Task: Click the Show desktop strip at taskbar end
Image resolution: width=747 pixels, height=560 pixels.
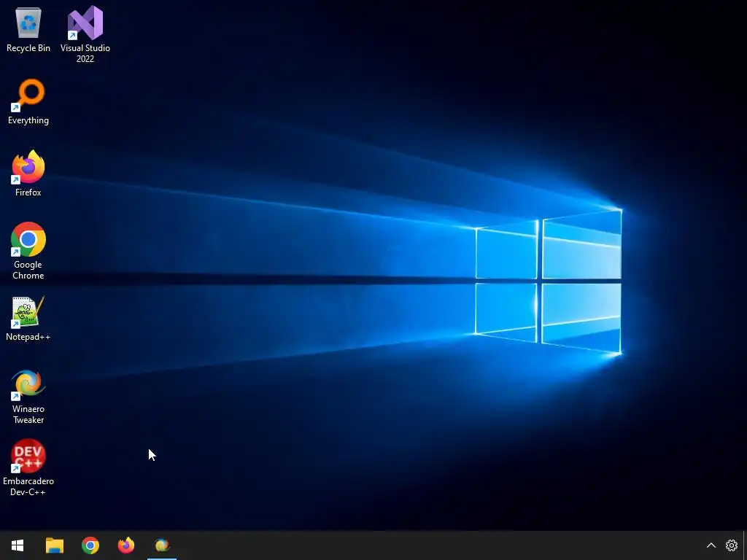Action: tap(745, 545)
